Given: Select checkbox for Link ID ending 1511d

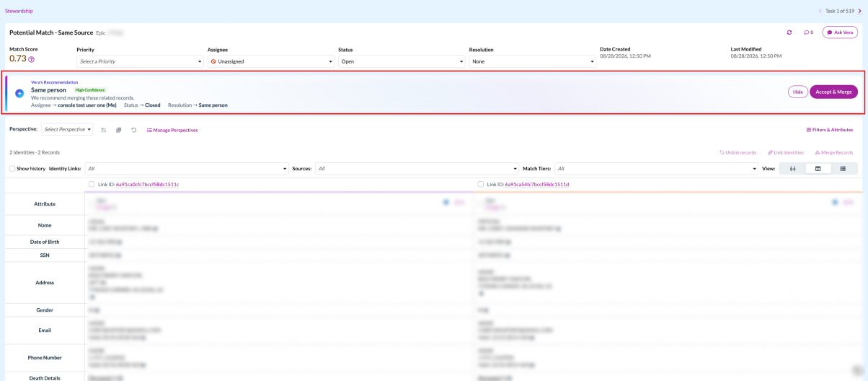Looking at the screenshot, I should click(x=481, y=184).
